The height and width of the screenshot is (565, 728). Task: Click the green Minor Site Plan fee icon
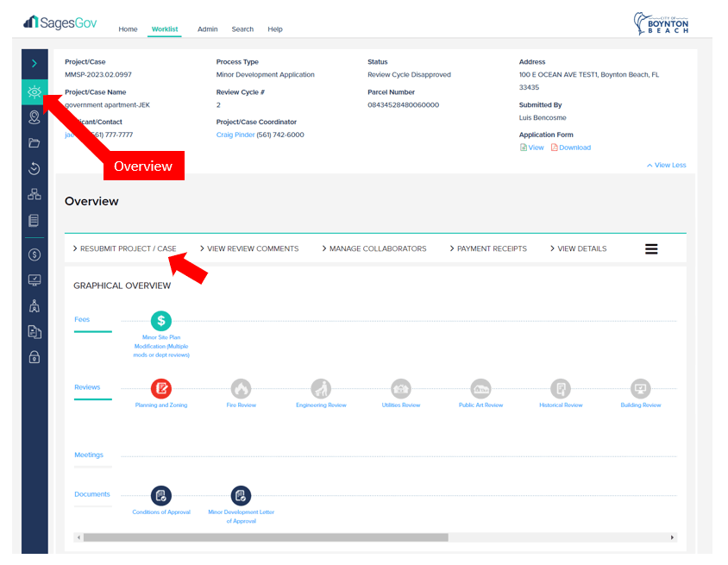pos(161,321)
